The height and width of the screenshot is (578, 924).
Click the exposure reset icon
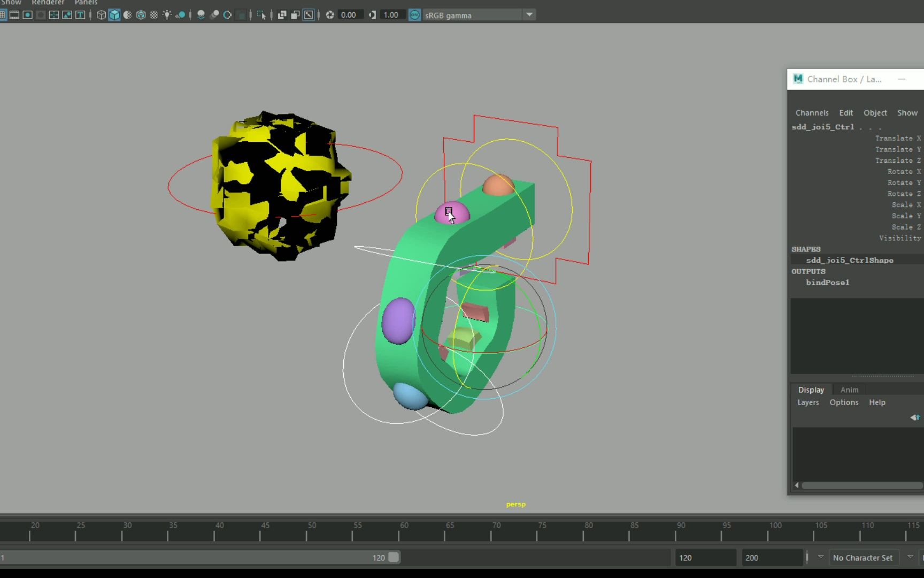pyautogui.click(x=330, y=15)
